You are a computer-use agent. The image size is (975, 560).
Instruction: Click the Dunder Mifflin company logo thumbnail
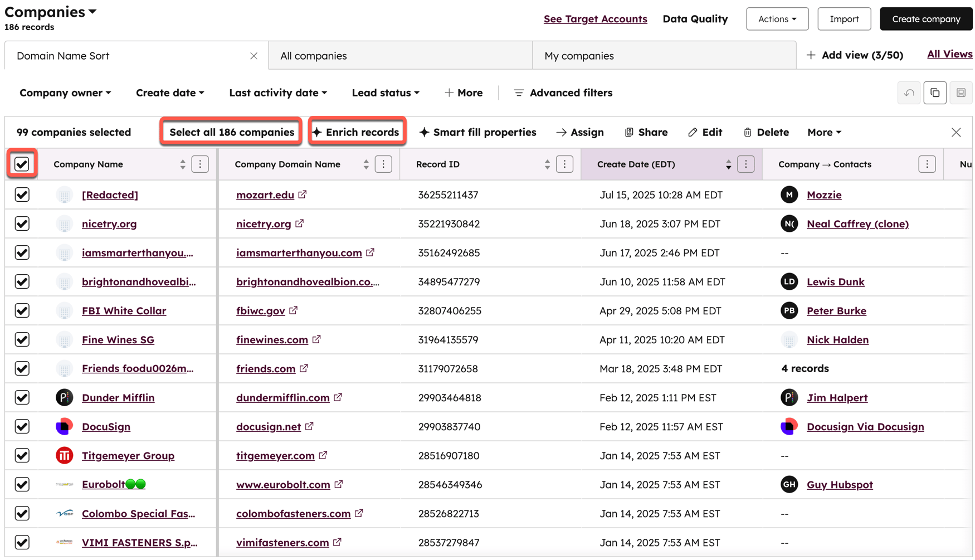(x=64, y=397)
